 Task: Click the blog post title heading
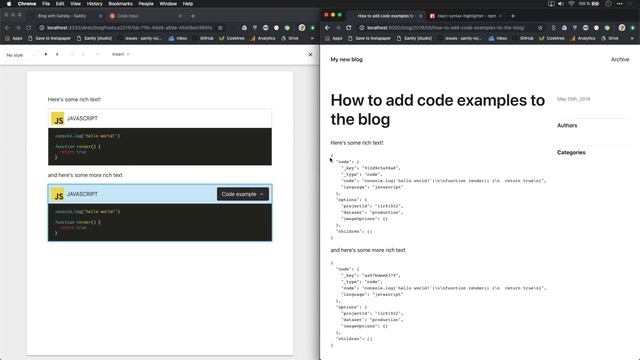coord(438,110)
